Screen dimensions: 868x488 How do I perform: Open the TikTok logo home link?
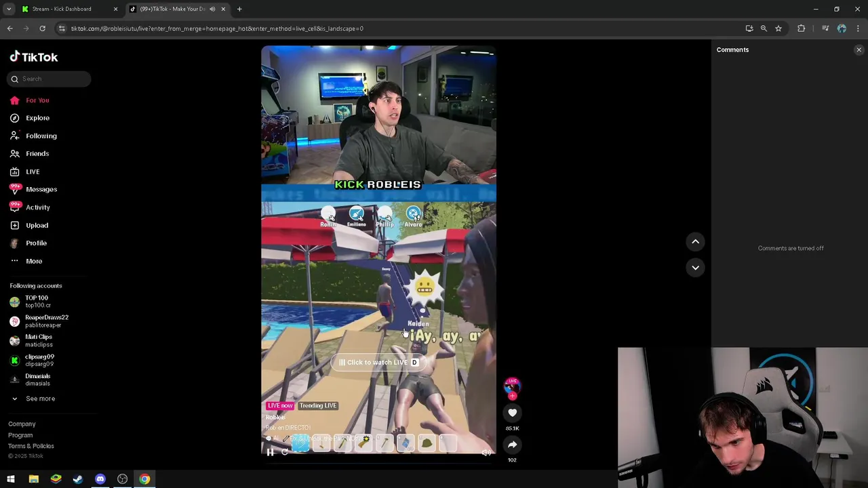(x=34, y=57)
